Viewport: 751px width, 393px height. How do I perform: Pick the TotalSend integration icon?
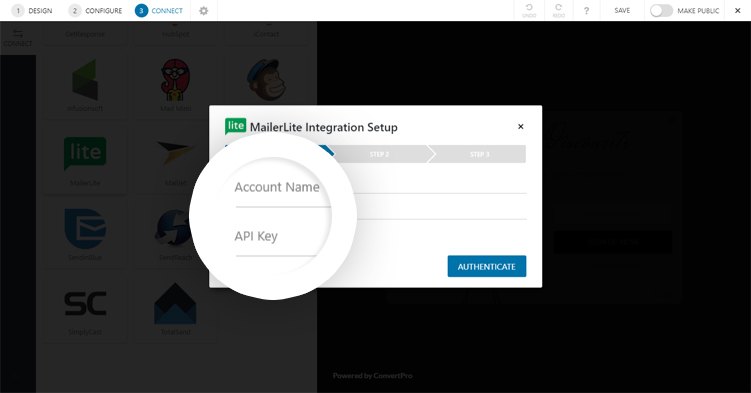click(x=175, y=303)
